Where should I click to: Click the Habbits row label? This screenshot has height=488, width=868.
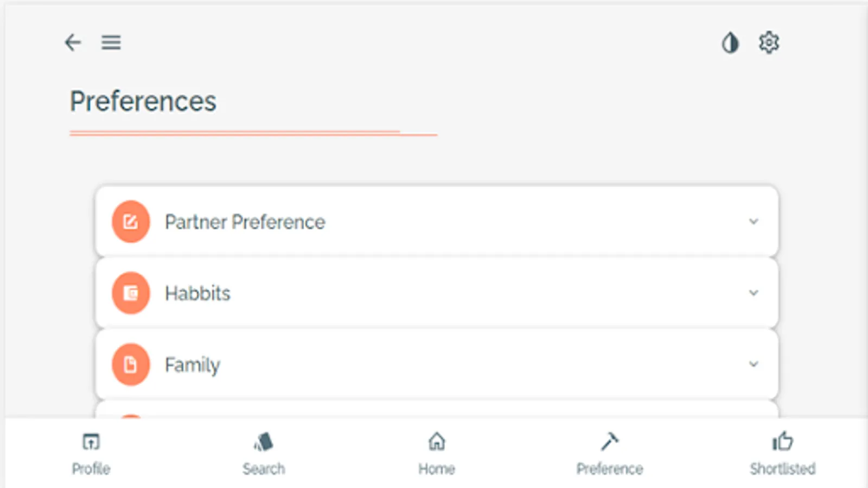(x=197, y=293)
